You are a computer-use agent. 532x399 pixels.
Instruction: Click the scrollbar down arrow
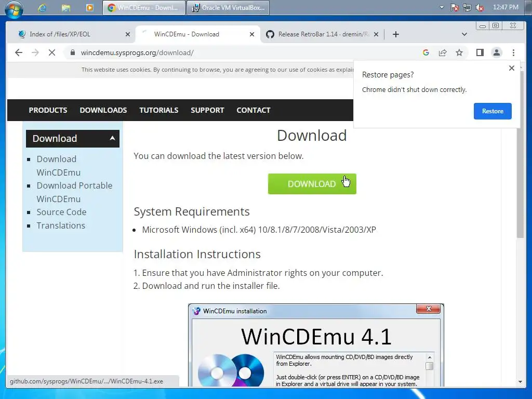(x=520, y=382)
